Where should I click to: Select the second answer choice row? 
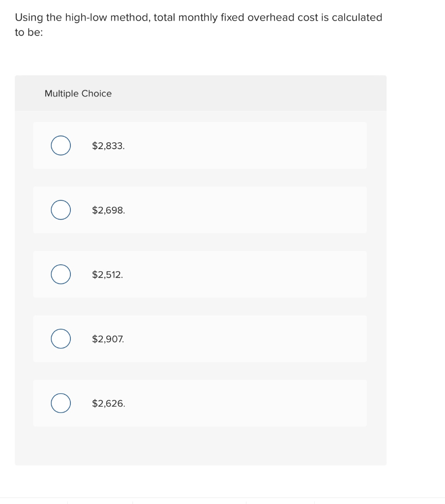click(200, 210)
